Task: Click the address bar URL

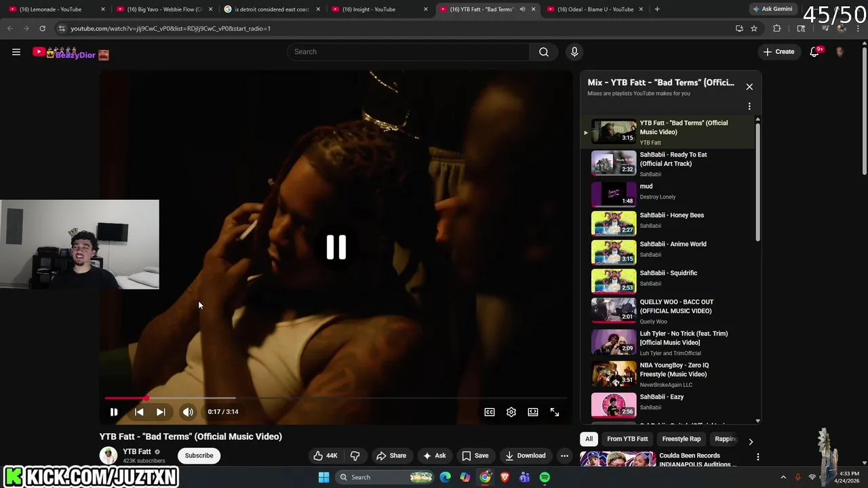Action: coord(171,28)
